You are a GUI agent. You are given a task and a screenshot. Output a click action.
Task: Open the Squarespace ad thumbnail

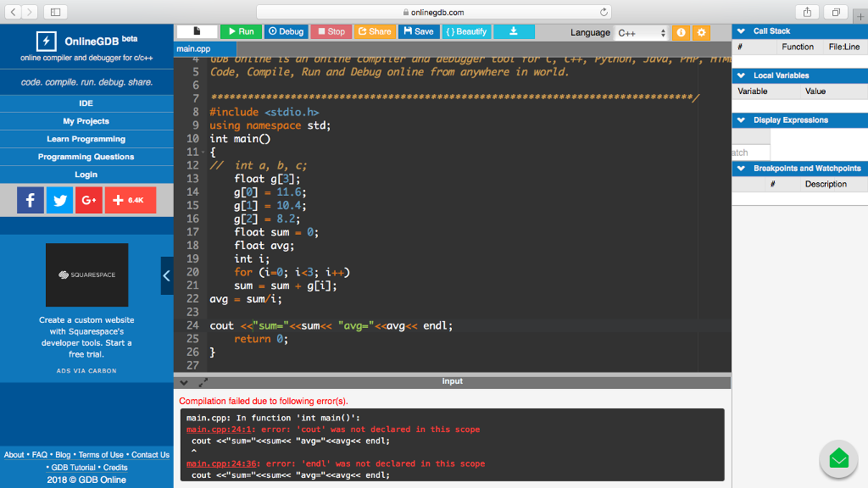pos(87,275)
